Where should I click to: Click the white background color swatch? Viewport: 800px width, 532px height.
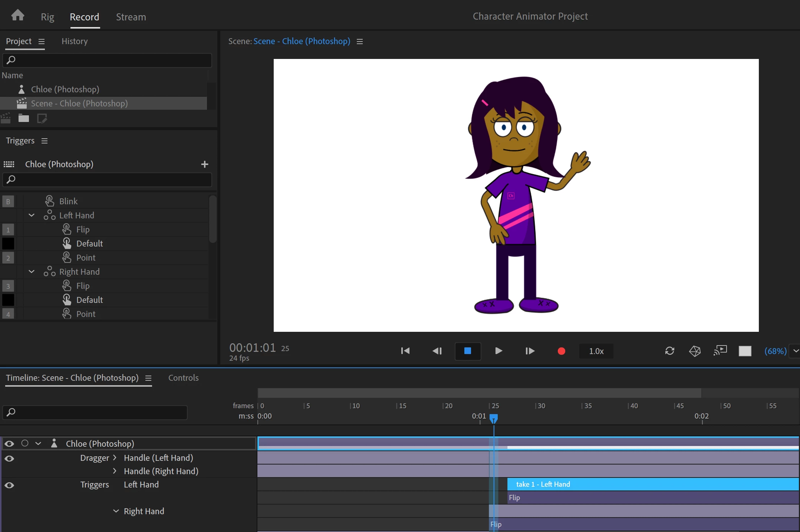[745, 351]
